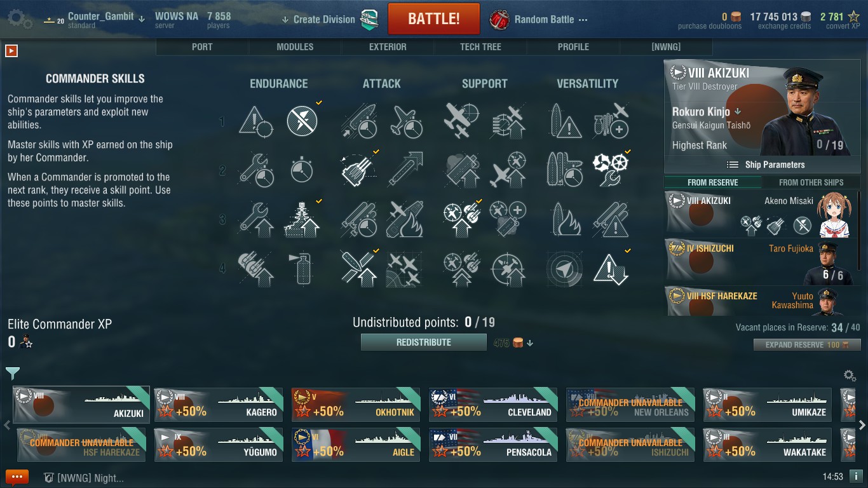Open the Tech Tree tab
This screenshot has height=488, width=868.
click(x=480, y=47)
